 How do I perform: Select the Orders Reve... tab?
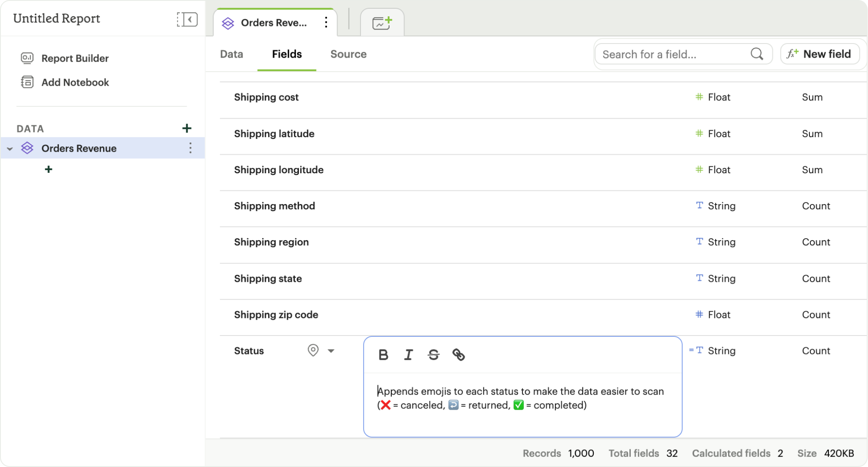click(273, 23)
